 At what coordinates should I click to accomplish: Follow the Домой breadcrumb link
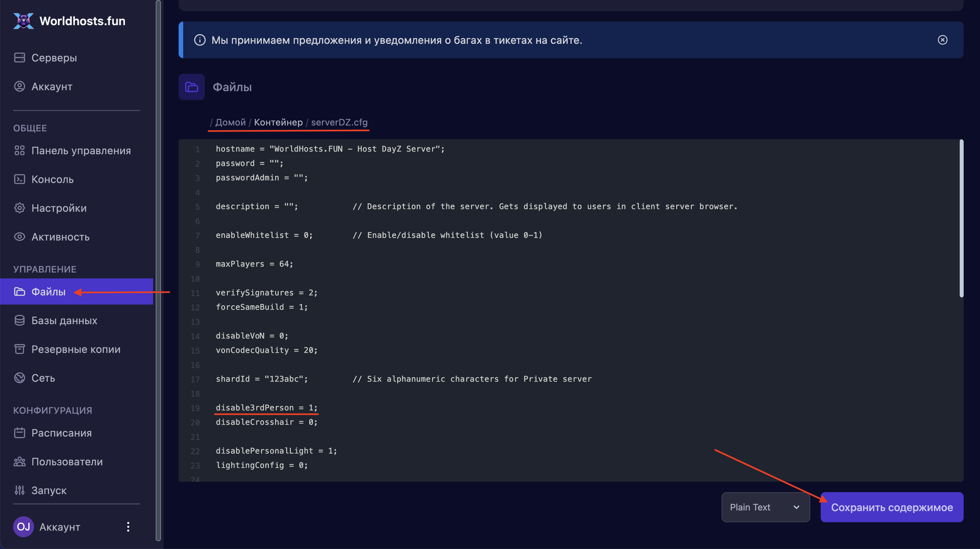click(230, 122)
